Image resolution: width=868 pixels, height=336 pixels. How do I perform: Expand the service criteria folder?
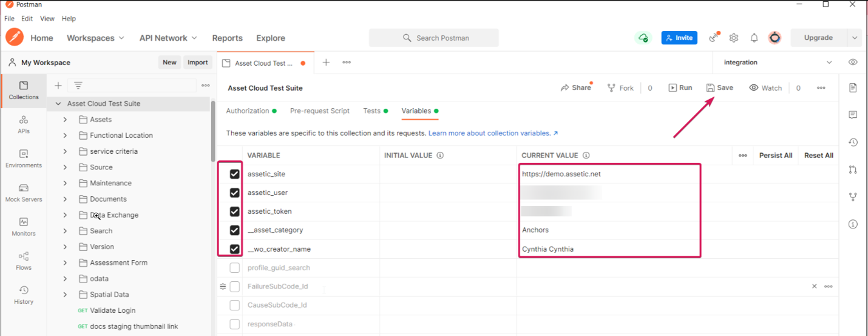click(x=65, y=151)
